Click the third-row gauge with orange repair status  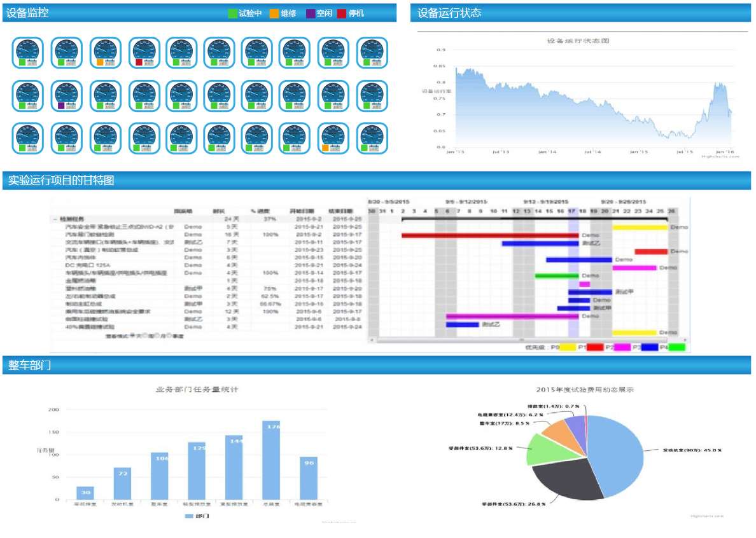333,139
